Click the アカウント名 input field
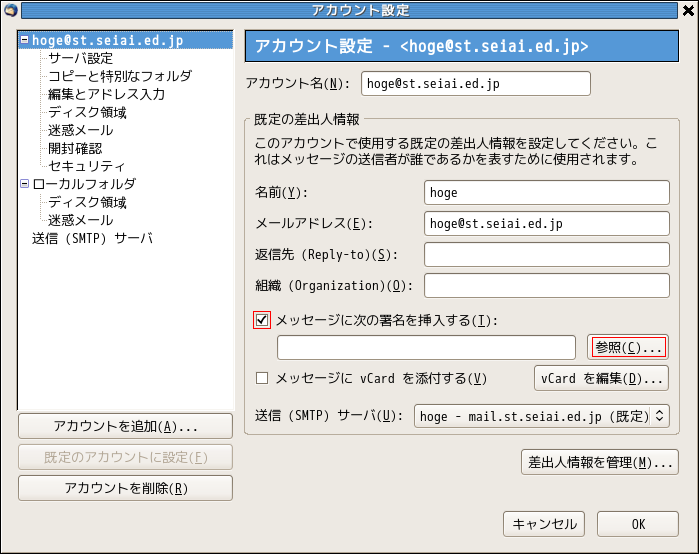Viewport: 699px width, 554px height. 476,83
